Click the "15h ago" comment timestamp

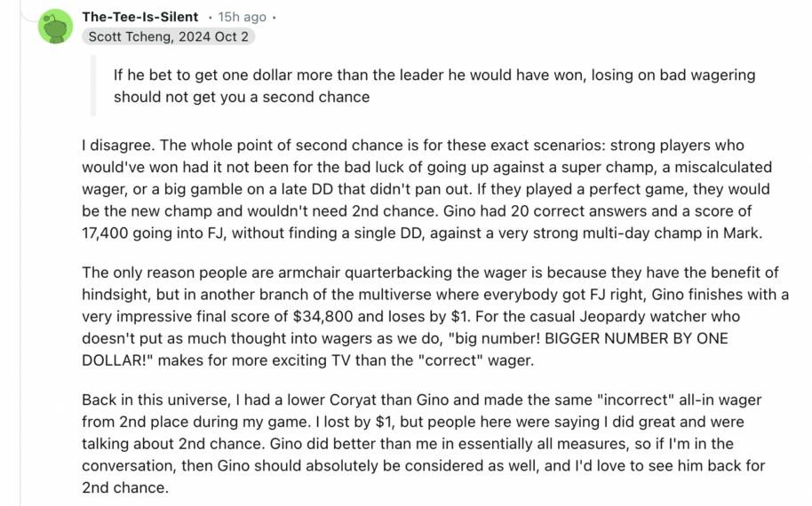[x=242, y=17]
